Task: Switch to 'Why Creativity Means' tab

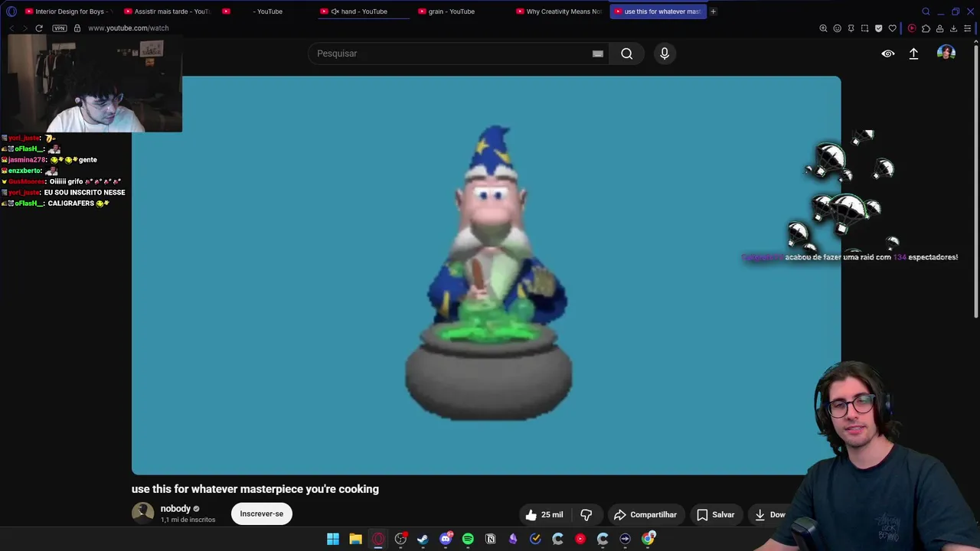Action: click(558, 11)
